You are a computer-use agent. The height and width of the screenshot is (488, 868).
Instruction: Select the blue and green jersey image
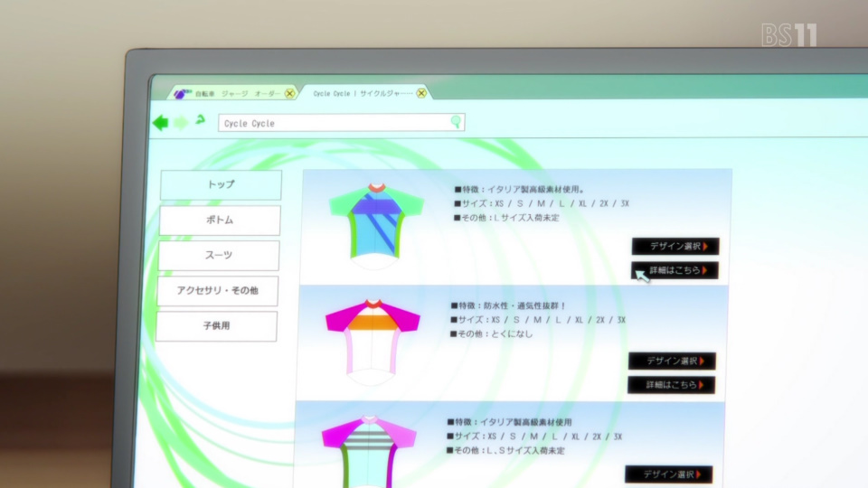[376, 226]
